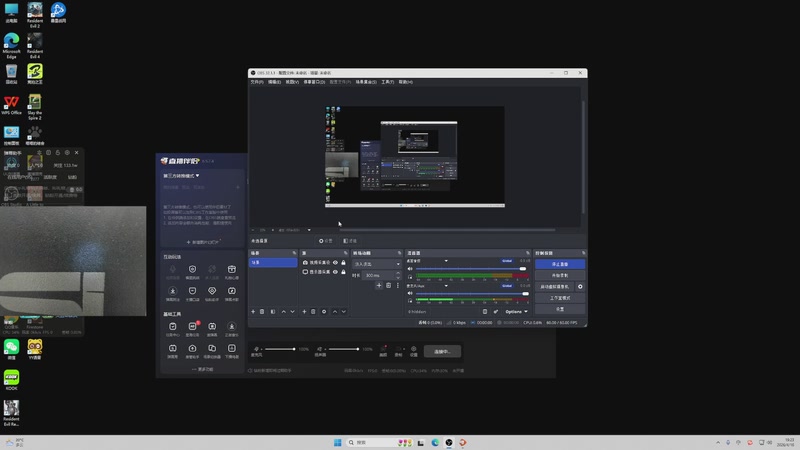The width and height of the screenshot is (800, 450).
Task: Click the Start Recording button
Action: tap(559, 275)
